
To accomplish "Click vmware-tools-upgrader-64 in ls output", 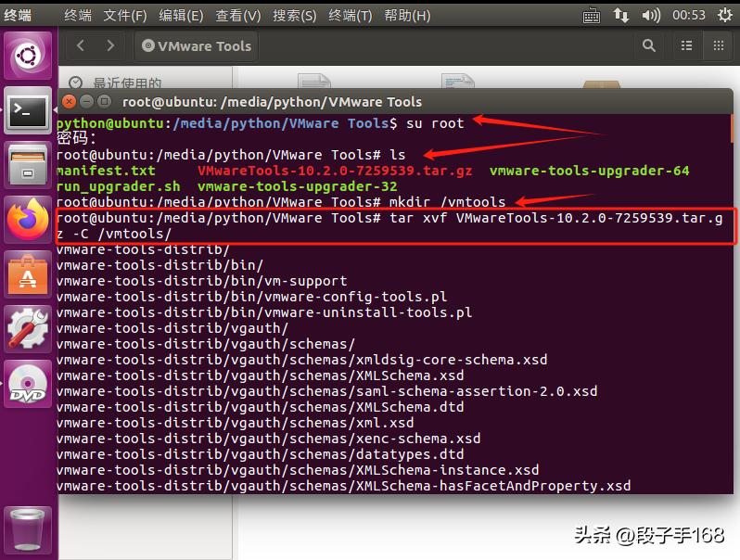I will tap(590, 171).
